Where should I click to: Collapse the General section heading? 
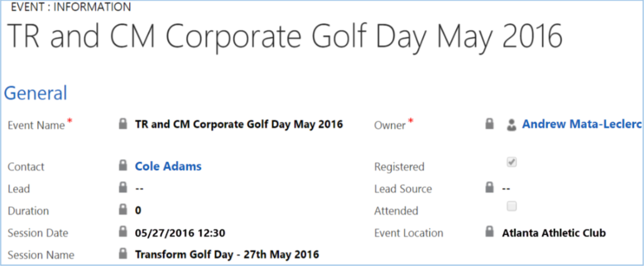click(x=36, y=93)
